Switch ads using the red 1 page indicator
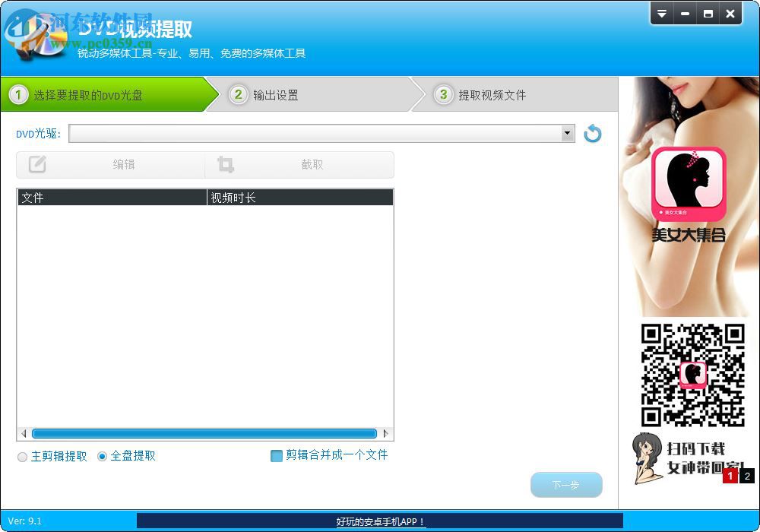 [730, 474]
